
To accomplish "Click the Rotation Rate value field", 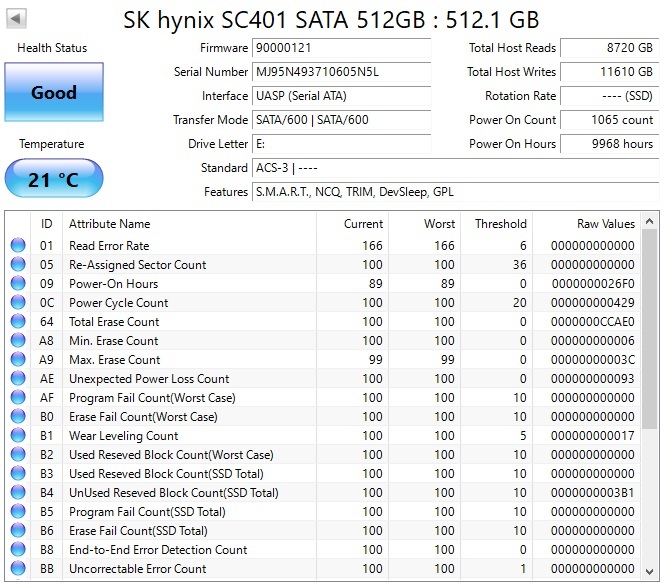I will click(610, 96).
